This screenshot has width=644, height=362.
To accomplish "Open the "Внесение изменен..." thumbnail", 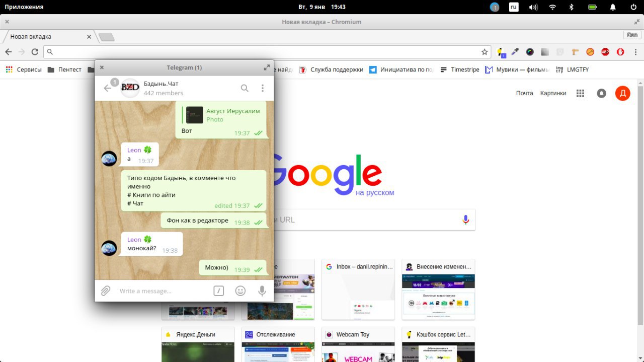I will [x=438, y=289].
